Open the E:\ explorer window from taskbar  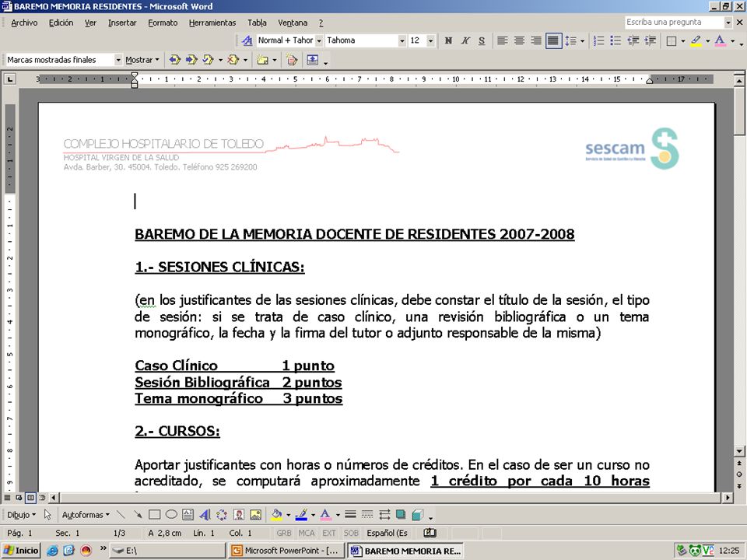pyautogui.click(x=167, y=551)
